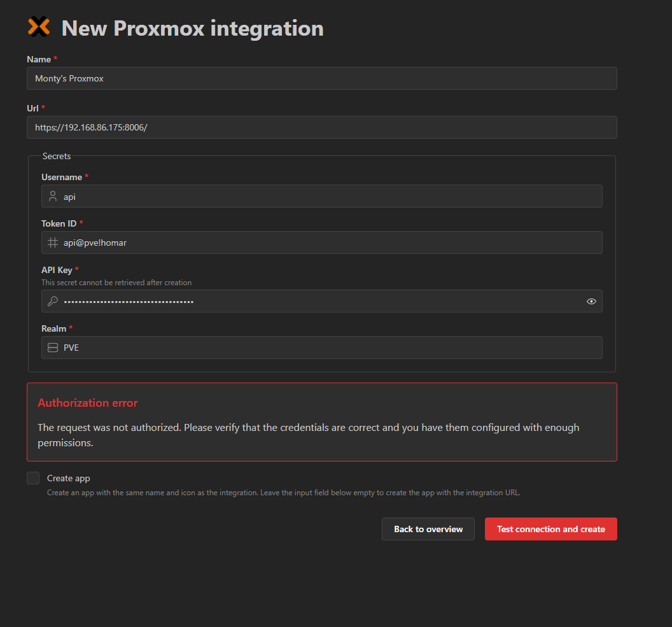Reveal the API Key with eye icon
Image resolution: width=672 pixels, height=627 pixels.
tap(591, 301)
